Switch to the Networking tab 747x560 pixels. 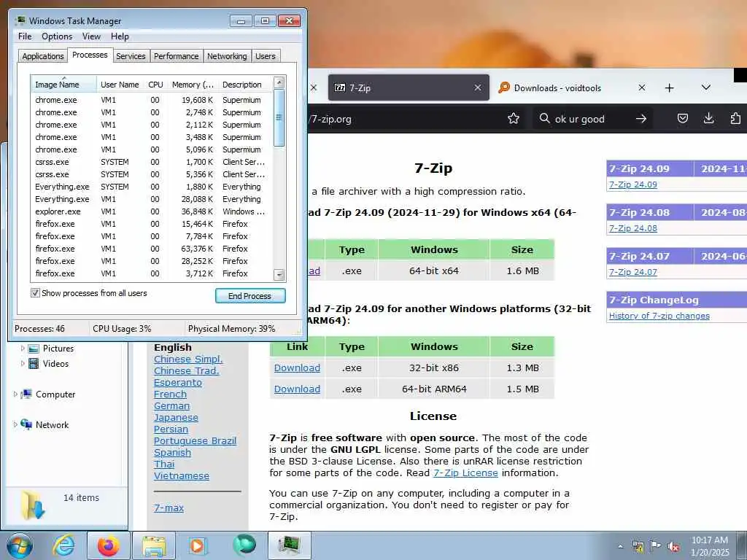(x=227, y=56)
